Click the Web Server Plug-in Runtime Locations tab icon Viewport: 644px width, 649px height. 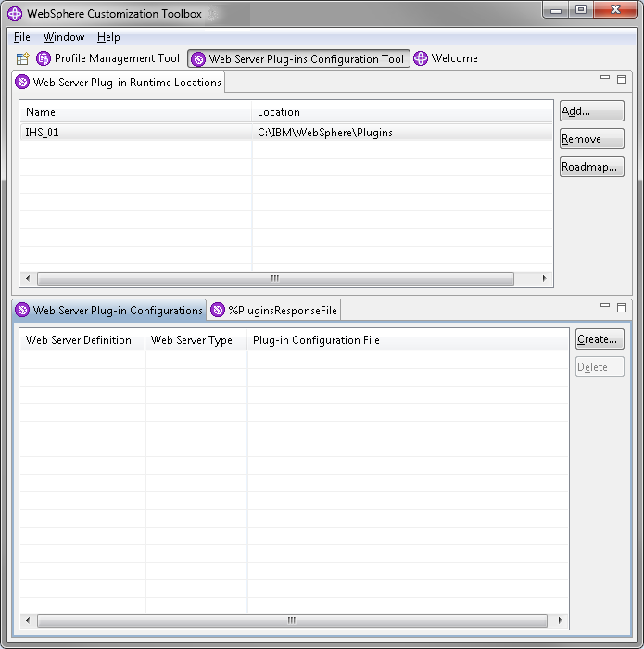[x=22, y=82]
